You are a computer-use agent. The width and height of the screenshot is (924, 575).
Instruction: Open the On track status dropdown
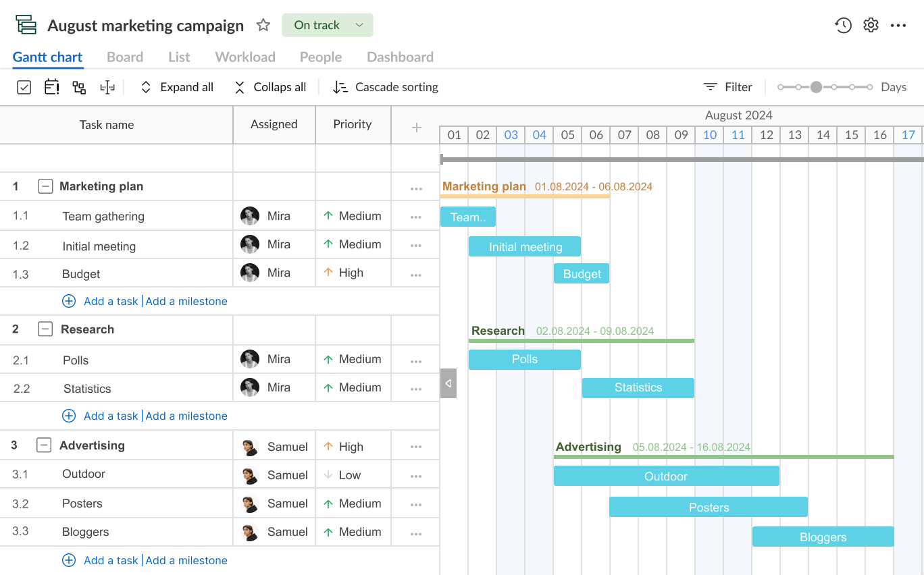(328, 24)
